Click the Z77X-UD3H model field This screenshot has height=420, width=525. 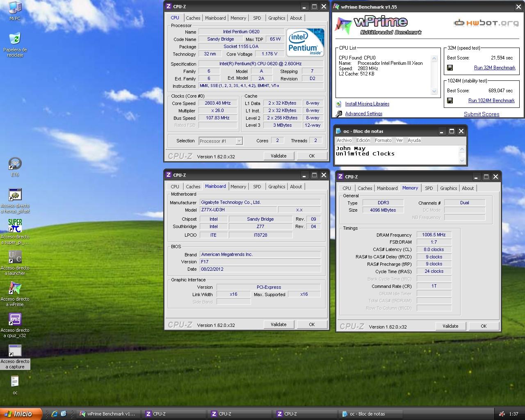click(x=238, y=210)
